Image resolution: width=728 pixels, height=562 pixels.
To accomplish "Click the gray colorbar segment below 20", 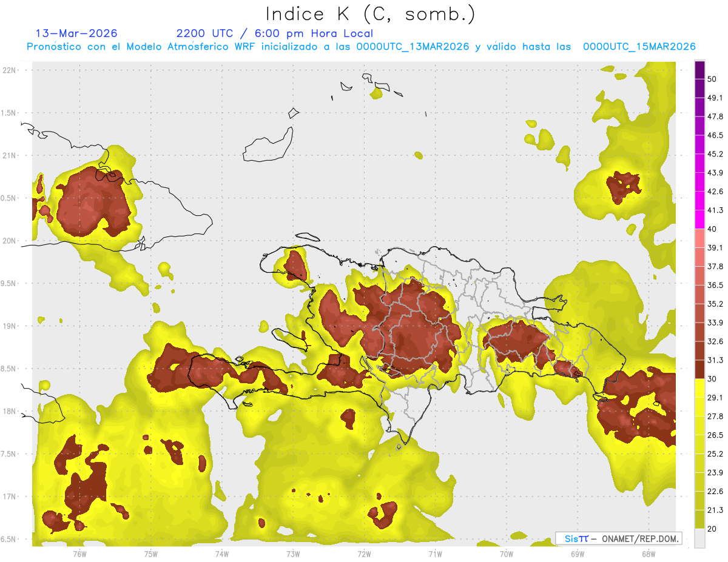I will tap(699, 538).
